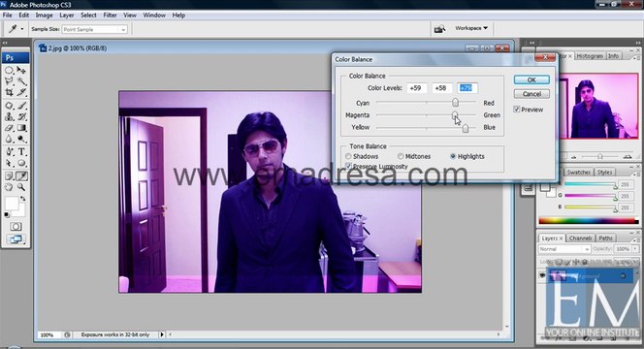Select the Blur tool
Screen dimensions: 644x349
click(9, 140)
